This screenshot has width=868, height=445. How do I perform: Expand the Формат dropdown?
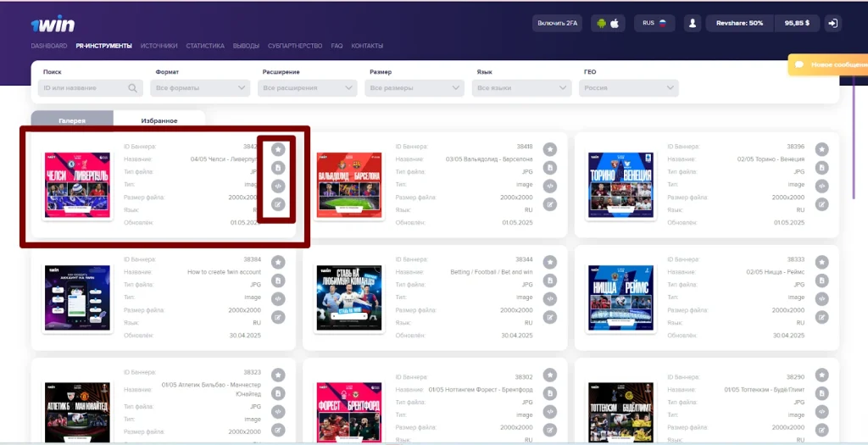(x=200, y=88)
